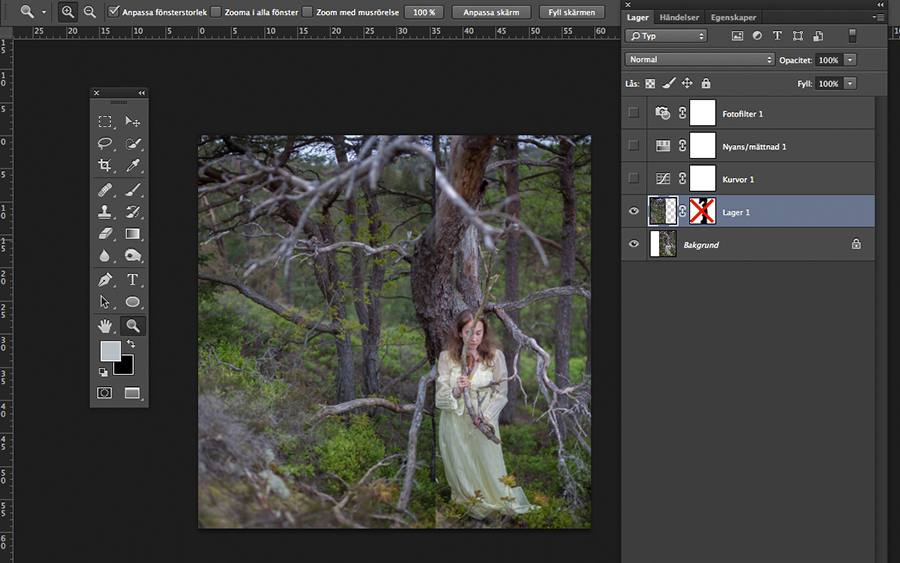Select the Clone Stamp tool
Image resolution: width=900 pixels, height=563 pixels.
pos(105,212)
